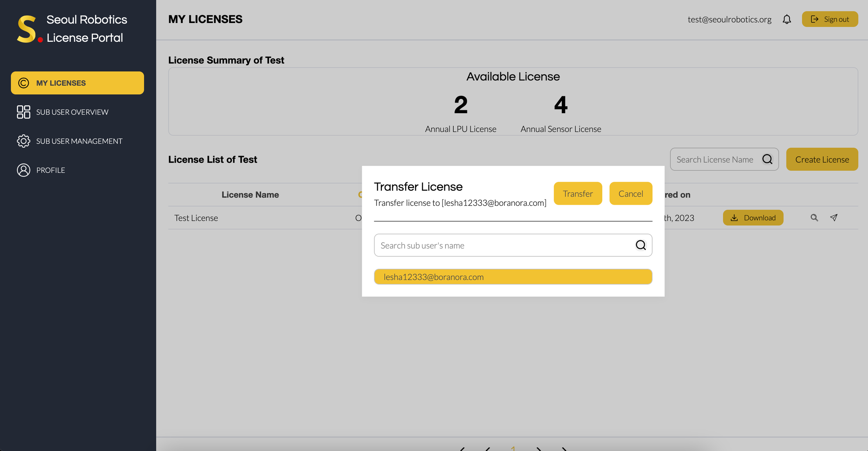Click the magnifier icon in Test License row

pyautogui.click(x=814, y=218)
